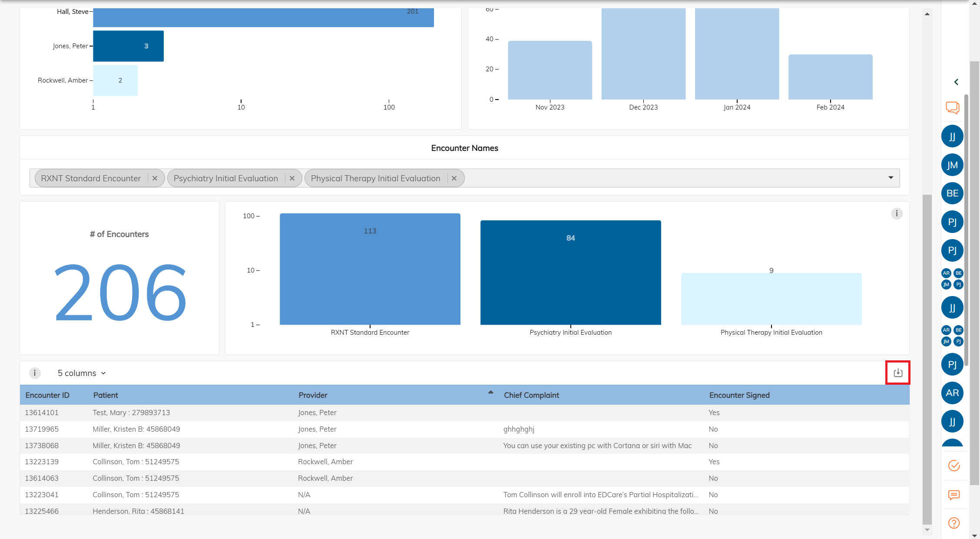Click patient Test, Mary : 279893713

pos(131,413)
